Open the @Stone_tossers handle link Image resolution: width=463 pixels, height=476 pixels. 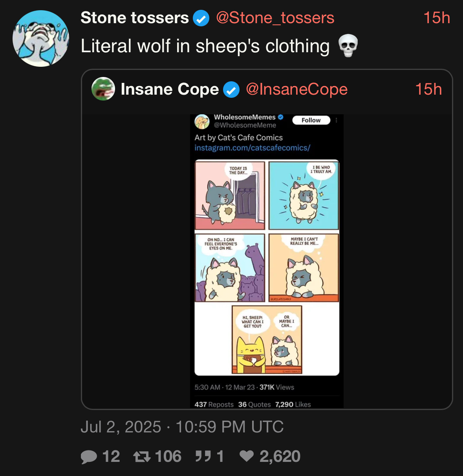click(275, 18)
